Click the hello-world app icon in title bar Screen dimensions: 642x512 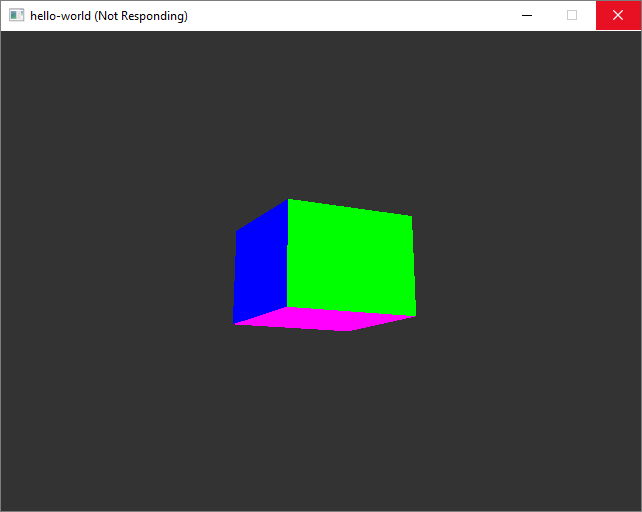(x=16, y=16)
